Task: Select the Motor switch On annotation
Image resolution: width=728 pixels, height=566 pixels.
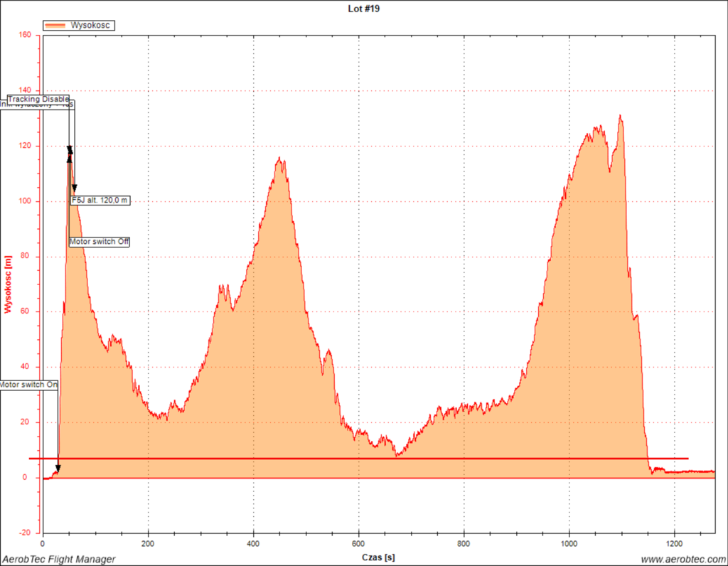Action: [28, 384]
